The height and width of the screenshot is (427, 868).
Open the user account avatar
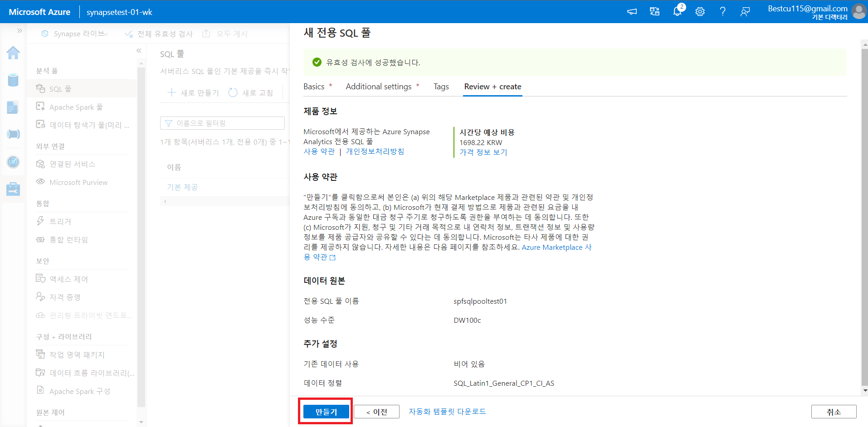(x=858, y=11)
